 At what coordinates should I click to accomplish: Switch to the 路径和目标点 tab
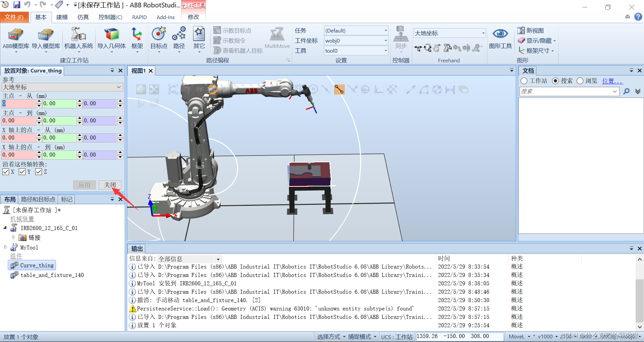tap(38, 199)
